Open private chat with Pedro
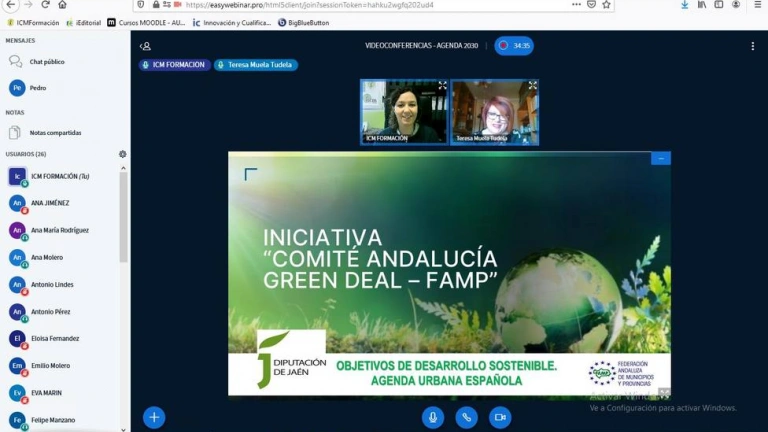 point(37,88)
